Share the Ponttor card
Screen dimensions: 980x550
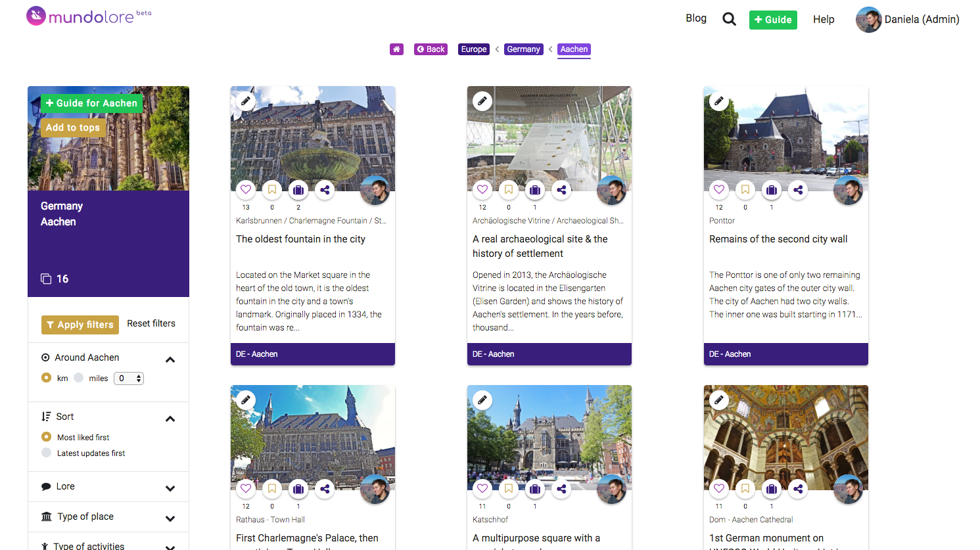pos(798,190)
